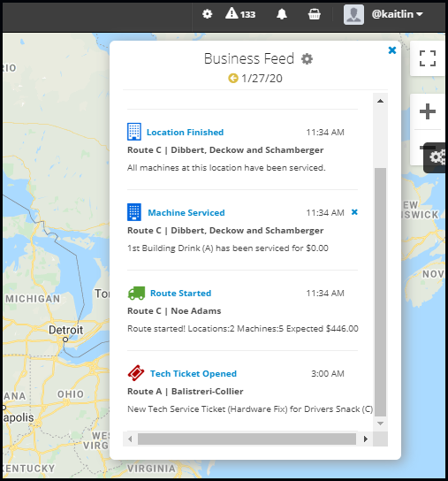Open the Route Started link
Screen dimensions: 448x481
(x=180, y=293)
